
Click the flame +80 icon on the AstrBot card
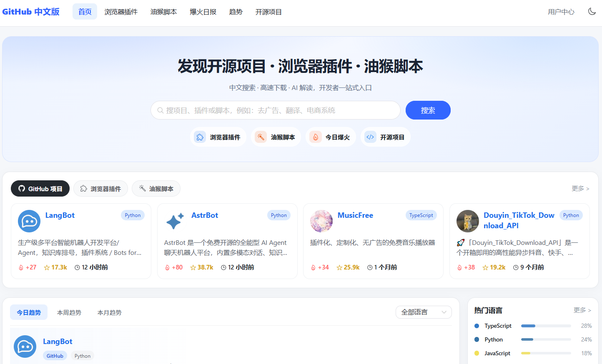pos(167,267)
